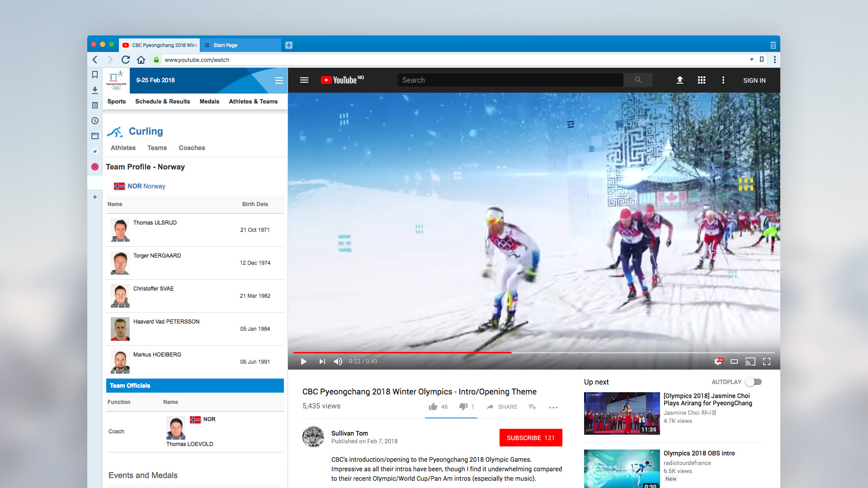Open Downloads panel in browser sidebar

(95, 90)
